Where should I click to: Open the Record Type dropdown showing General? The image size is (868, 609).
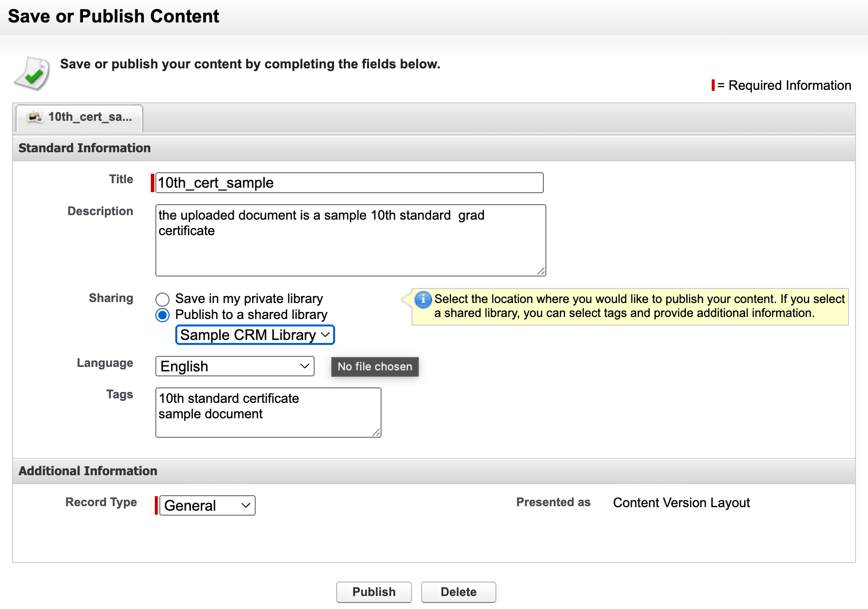pyautogui.click(x=207, y=505)
